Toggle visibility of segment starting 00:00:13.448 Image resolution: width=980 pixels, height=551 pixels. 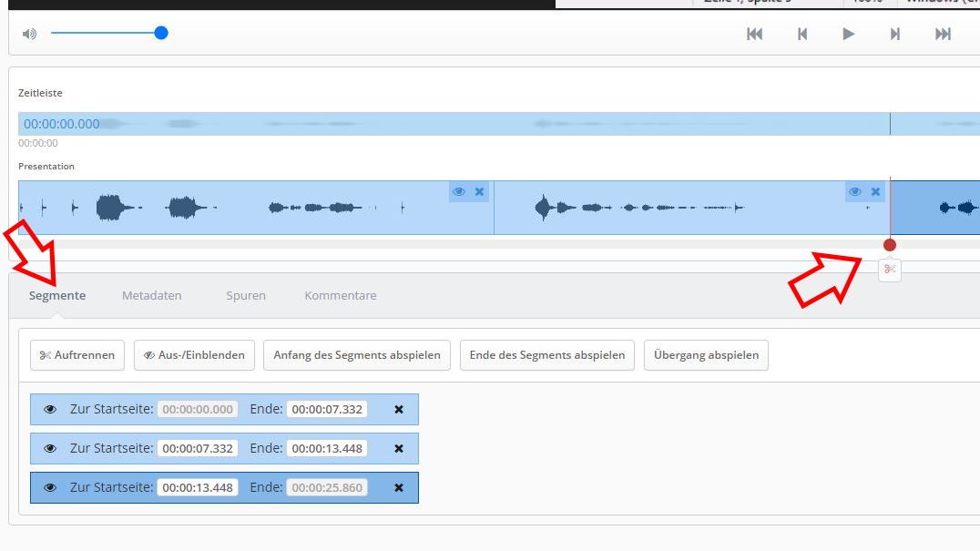50,487
